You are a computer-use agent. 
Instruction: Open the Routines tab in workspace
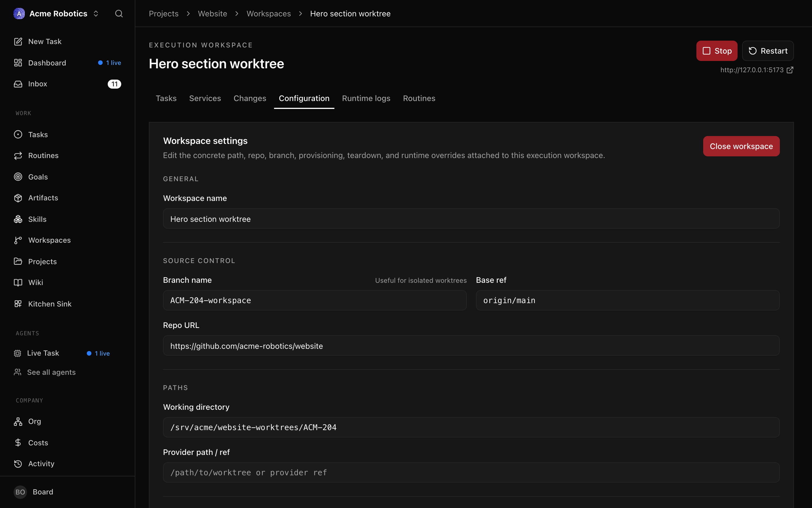pyautogui.click(x=419, y=98)
